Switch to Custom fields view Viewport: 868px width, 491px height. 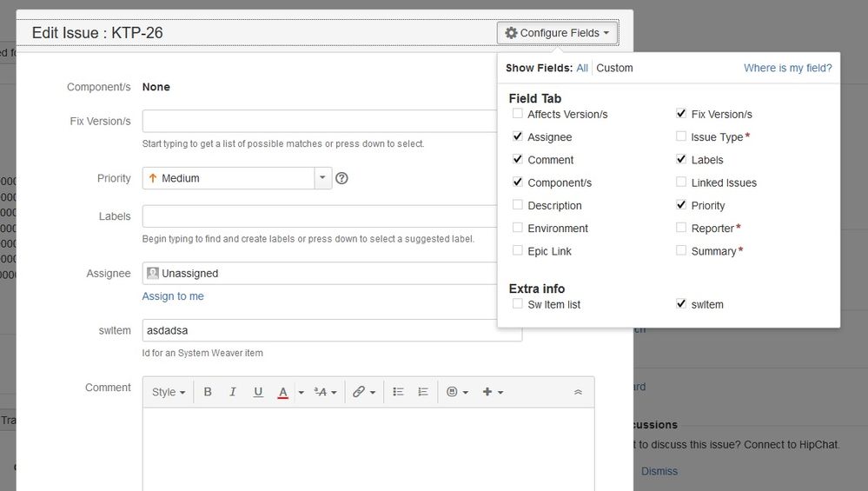614,68
